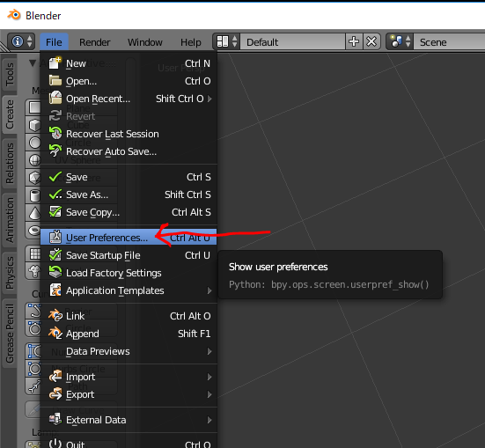Click the Save Copy icon

coord(55,212)
